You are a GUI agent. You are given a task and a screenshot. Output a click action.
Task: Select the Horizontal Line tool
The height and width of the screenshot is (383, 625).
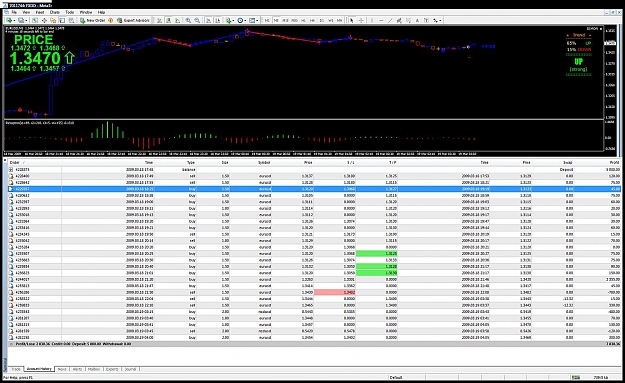381,20
